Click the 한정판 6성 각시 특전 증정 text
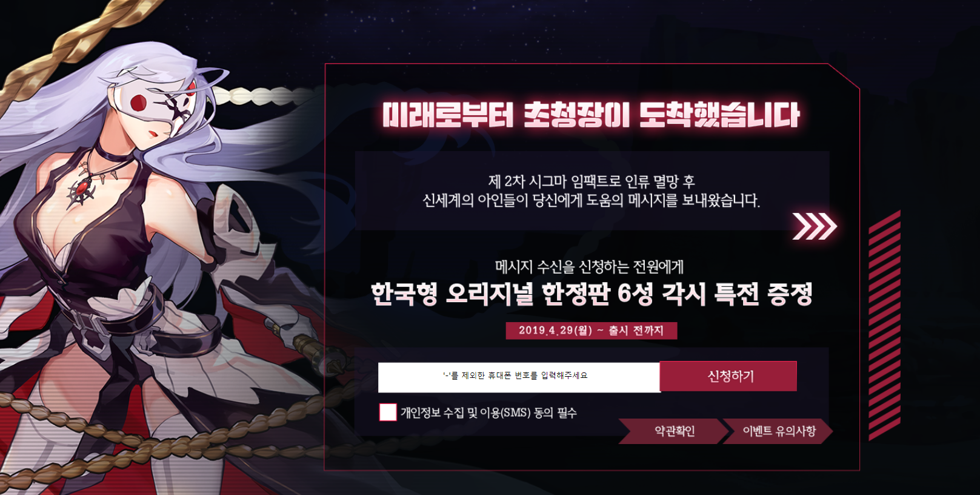The image size is (980, 495). coord(677,294)
